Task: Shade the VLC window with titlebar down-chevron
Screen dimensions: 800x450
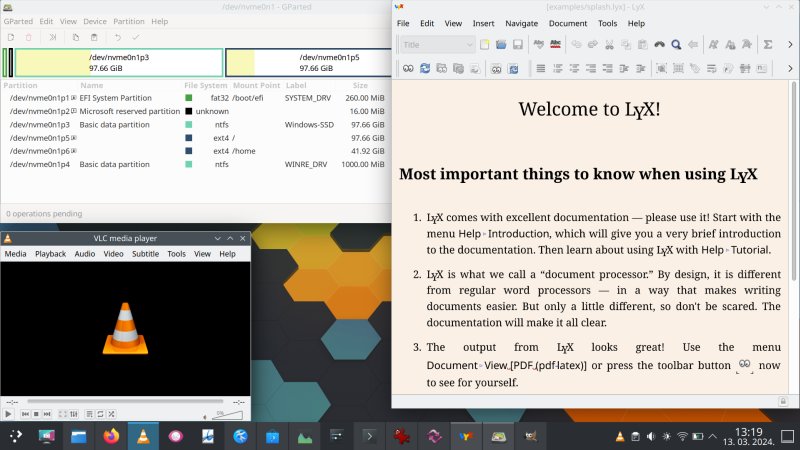Action: point(217,238)
